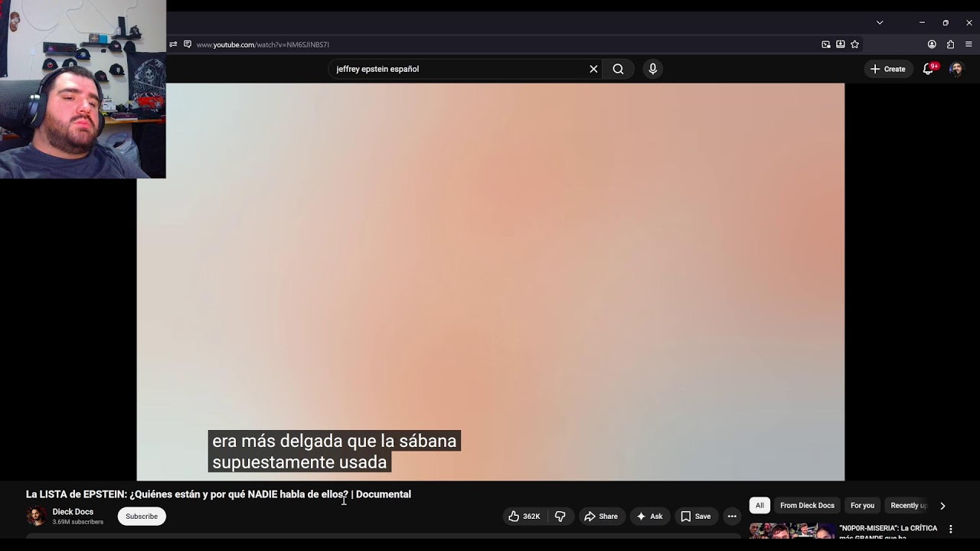This screenshot has height=551, width=980.
Task: Open site permissions icon in address bar
Action: pyautogui.click(x=173, y=44)
